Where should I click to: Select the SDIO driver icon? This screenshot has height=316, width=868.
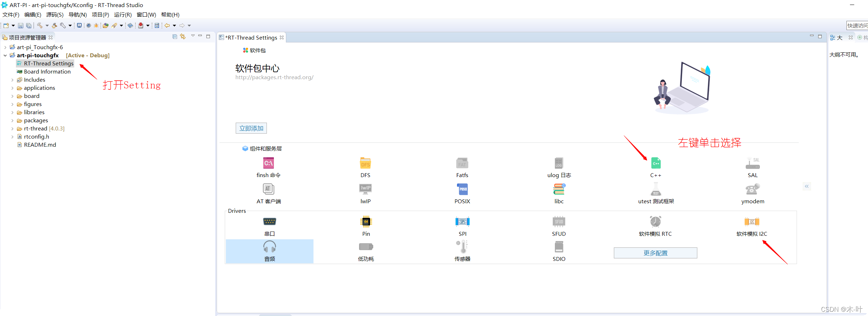click(559, 246)
